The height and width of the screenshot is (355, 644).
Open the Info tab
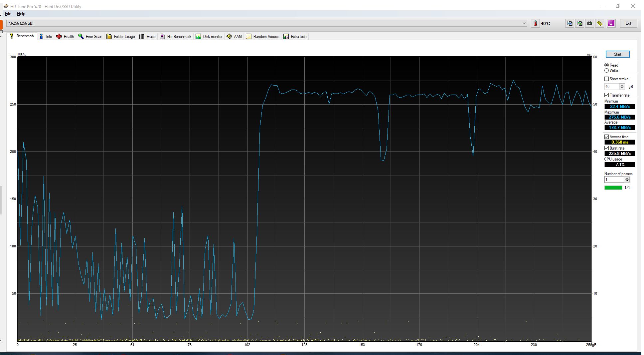pos(46,37)
